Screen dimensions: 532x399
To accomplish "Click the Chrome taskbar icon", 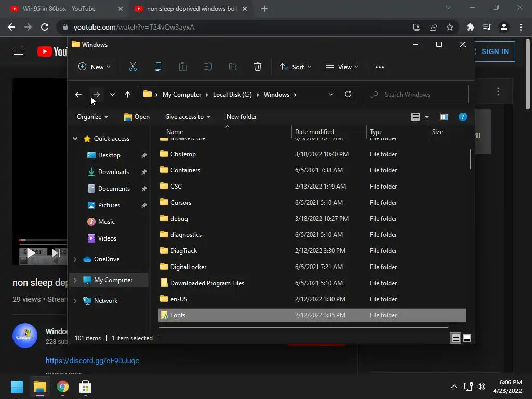I will tap(63, 387).
